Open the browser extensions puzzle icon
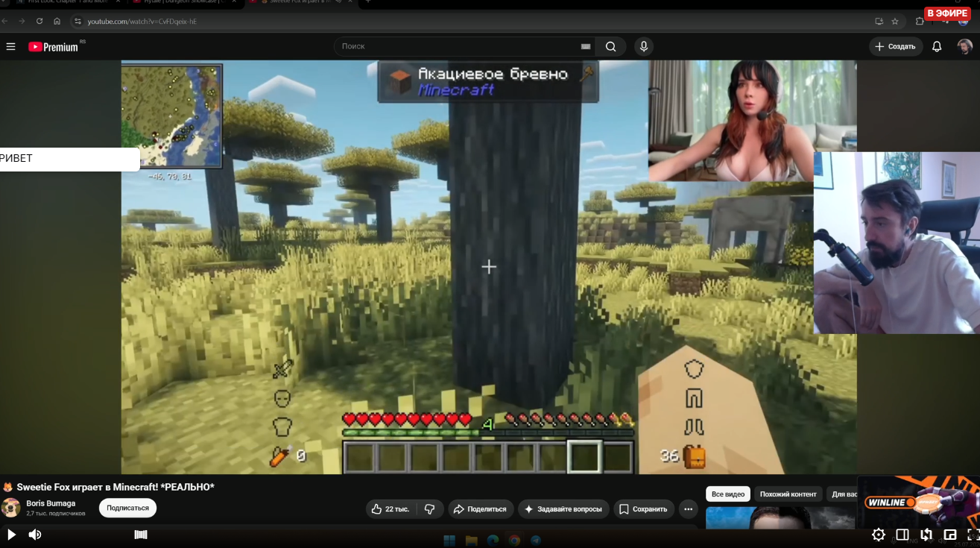Screen dimensions: 980x548 920,21
